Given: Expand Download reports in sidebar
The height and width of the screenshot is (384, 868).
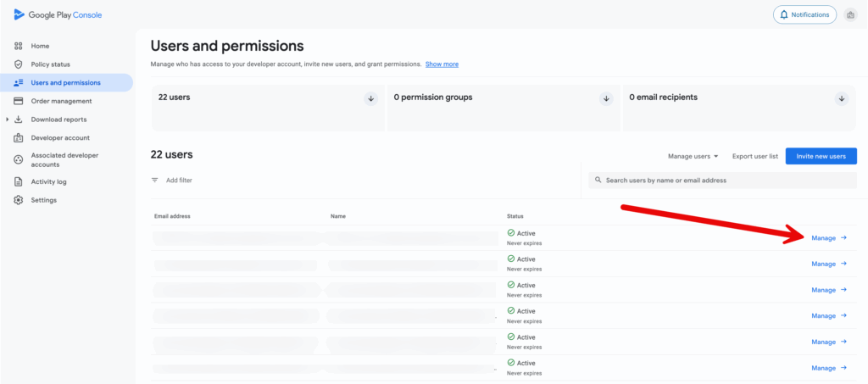Looking at the screenshot, I should coord(7,120).
